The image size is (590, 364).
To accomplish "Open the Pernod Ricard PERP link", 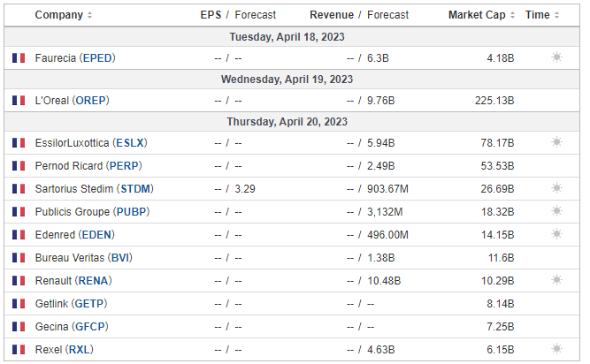I will pyautogui.click(x=124, y=166).
